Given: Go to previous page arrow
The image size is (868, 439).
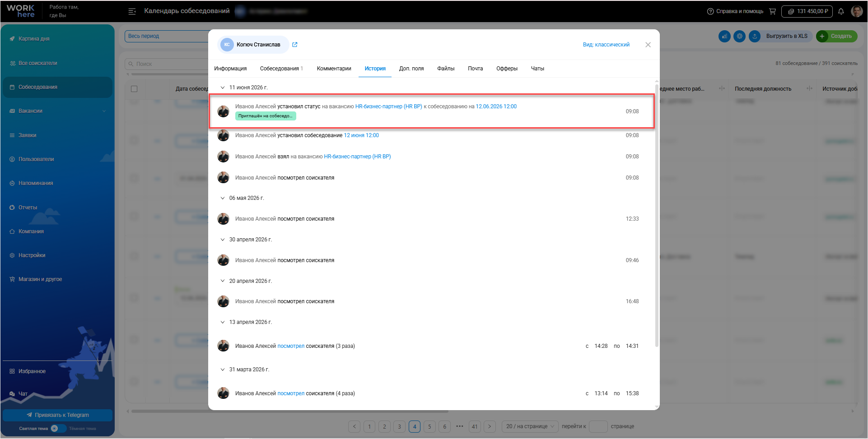Looking at the screenshot, I should pyautogui.click(x=355, y=426).
